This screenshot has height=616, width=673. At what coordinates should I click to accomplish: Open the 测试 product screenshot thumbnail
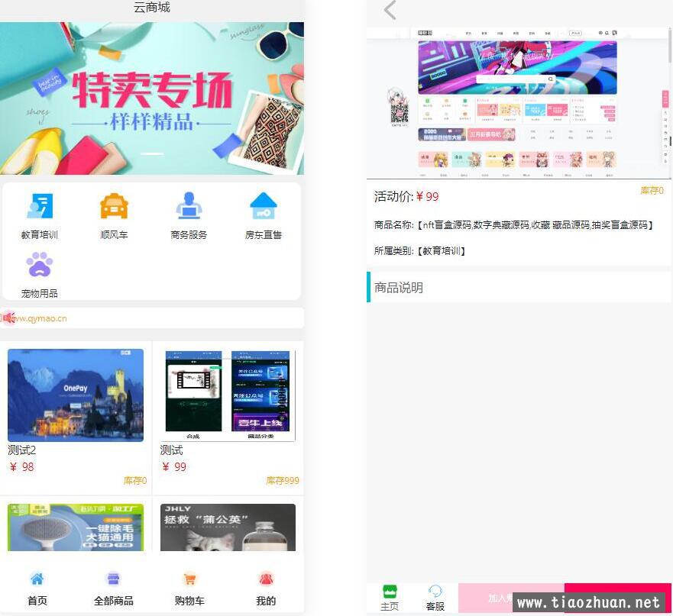(228, 395)
